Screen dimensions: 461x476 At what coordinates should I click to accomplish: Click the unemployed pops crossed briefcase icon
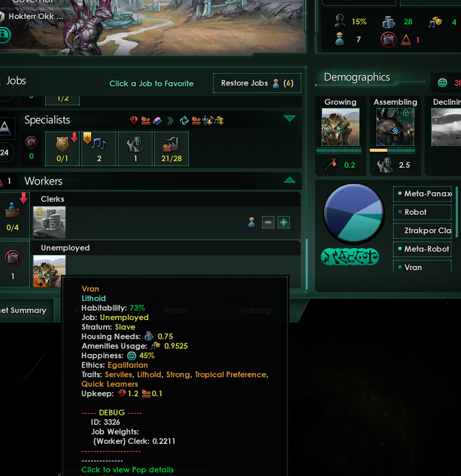click(13, 258)
